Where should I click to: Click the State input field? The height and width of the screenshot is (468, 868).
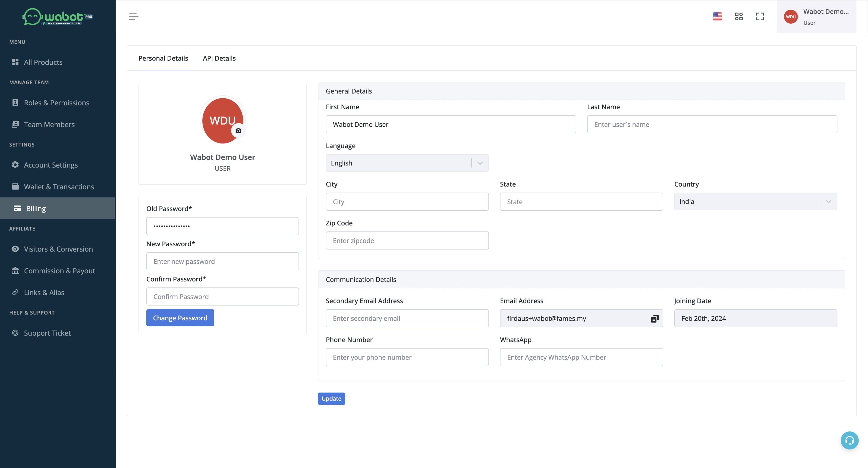(581, 202)
